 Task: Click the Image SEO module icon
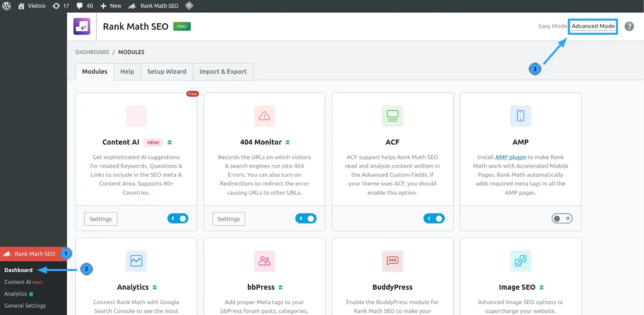pos(520,261)
